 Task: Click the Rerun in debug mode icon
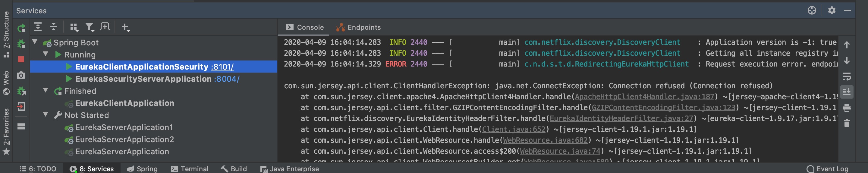coord(21,44)
